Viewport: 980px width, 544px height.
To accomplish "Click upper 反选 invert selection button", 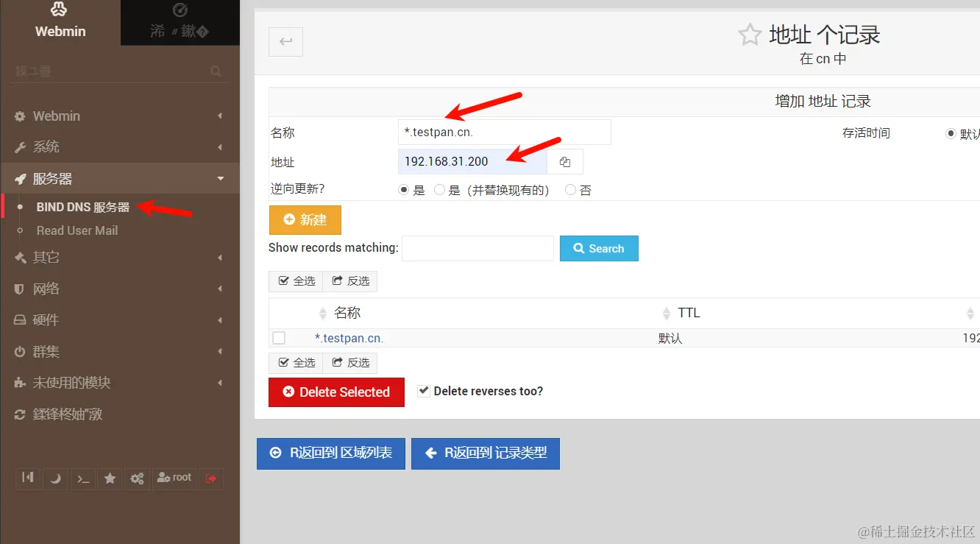I will coord(350,281).
